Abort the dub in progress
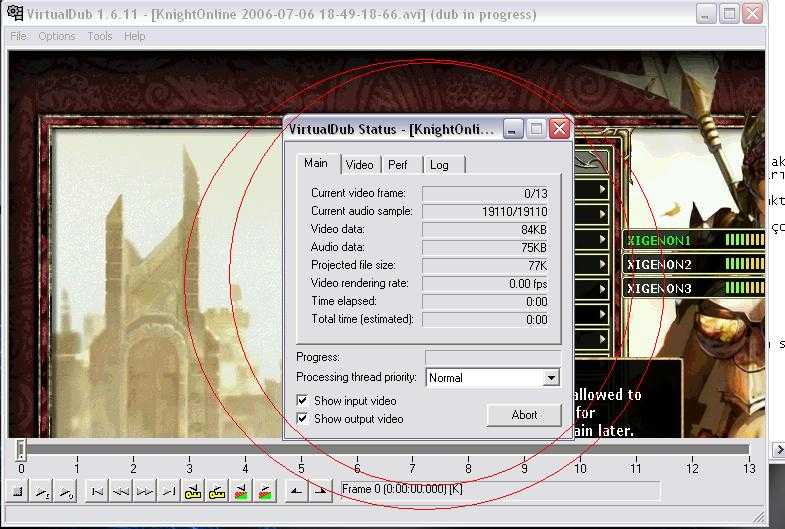This screenshot has width=785, height=529. [x=524, y=415]
